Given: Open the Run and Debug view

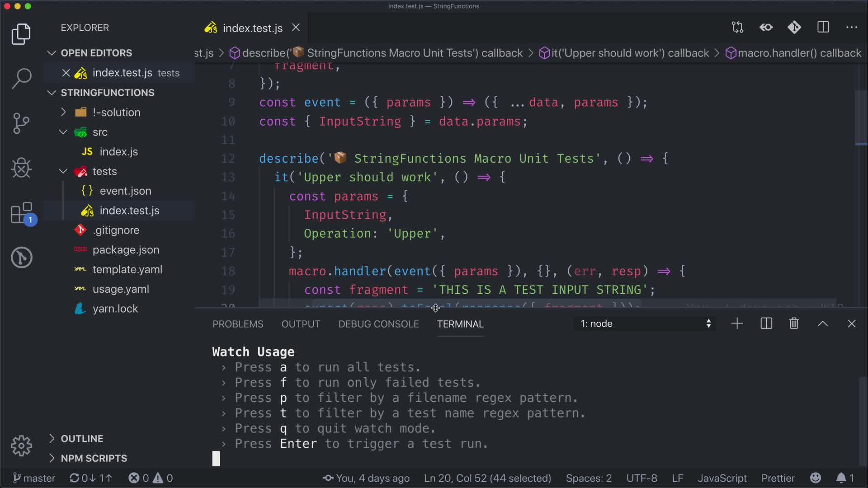Looking at the screenshot, I should [x=21, y=168].
